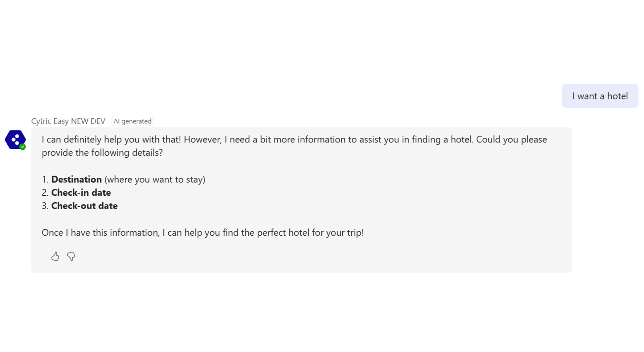This screenshot has width=644, height=352.
Task: Click the bold "Destination" text
Action: point(76,179)
